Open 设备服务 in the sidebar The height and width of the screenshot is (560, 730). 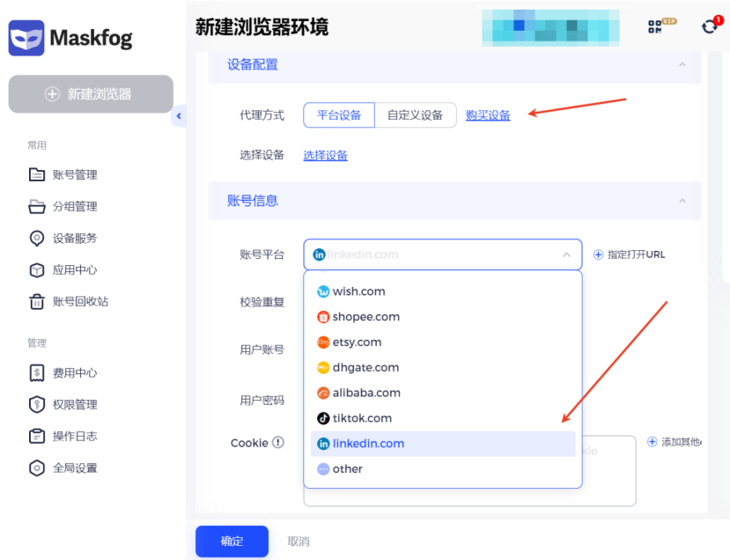[74, 238]
